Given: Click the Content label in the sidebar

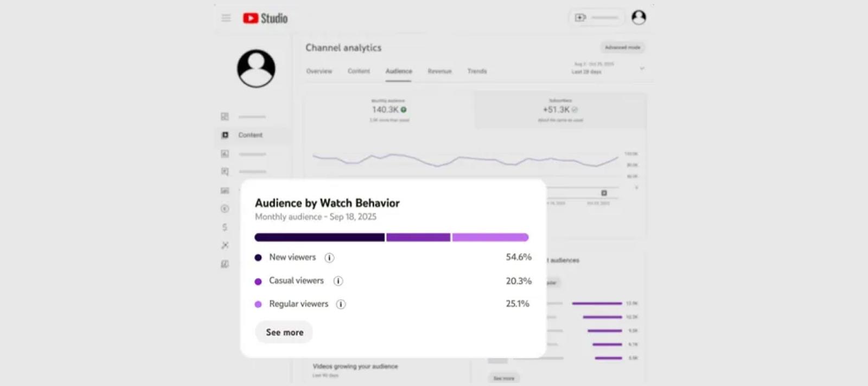Looking at the screenshot, I should pos(250,135).
